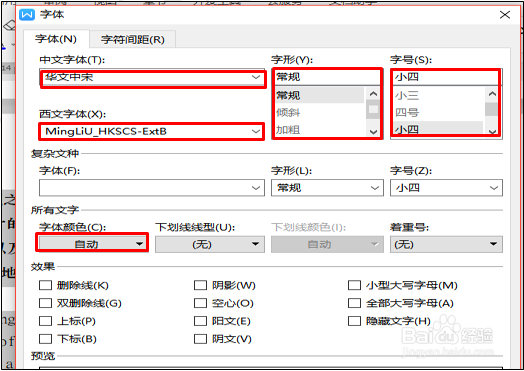Select 四号 in the 字号 list
Image resolution: width=524 pixels, height=371 pixels.
click(x=438, y=112)
